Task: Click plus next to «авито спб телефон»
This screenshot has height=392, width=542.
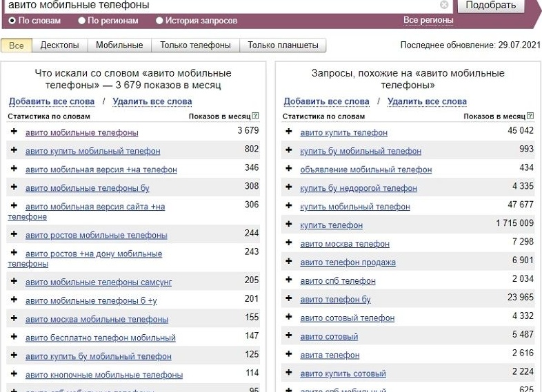Action: point(289,280)
